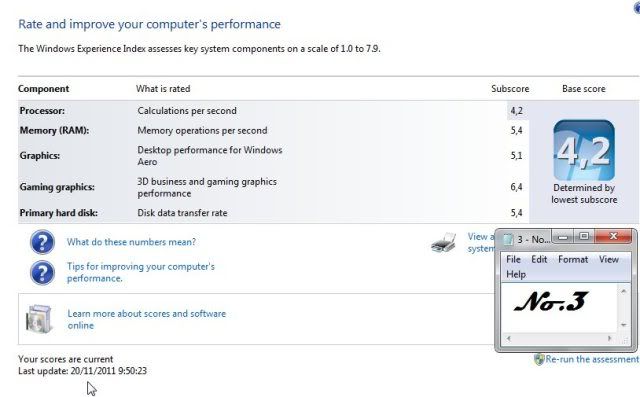Click the shield icon next to Re-run the assessment
Image resolution: width=640 pixels, height=397 pixels.
coord(539,359)
